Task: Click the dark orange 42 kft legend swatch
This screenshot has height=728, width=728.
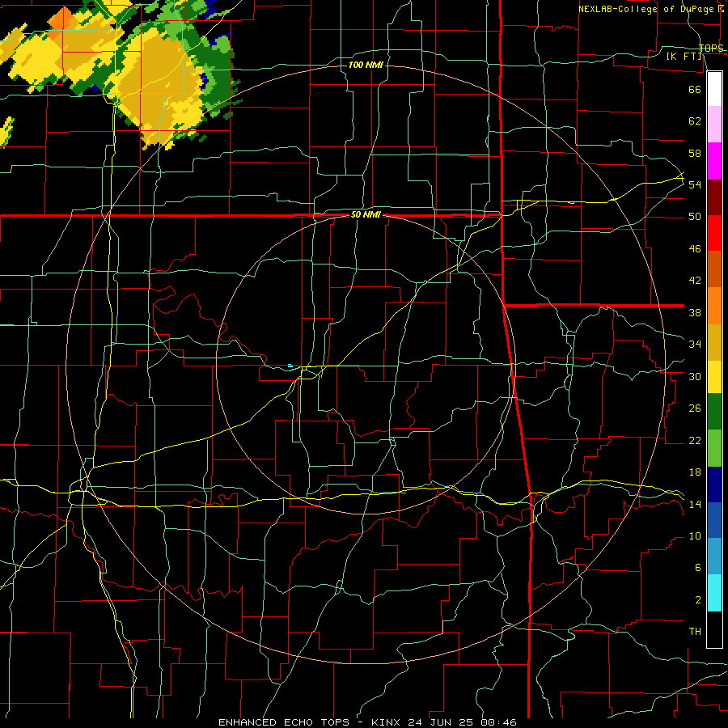Action: pyautogui.click(x=714, y=269)
